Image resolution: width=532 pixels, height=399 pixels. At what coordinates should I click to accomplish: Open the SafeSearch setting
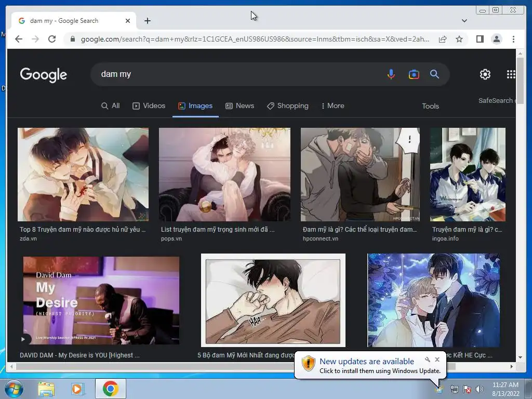(x=497, y=101)
